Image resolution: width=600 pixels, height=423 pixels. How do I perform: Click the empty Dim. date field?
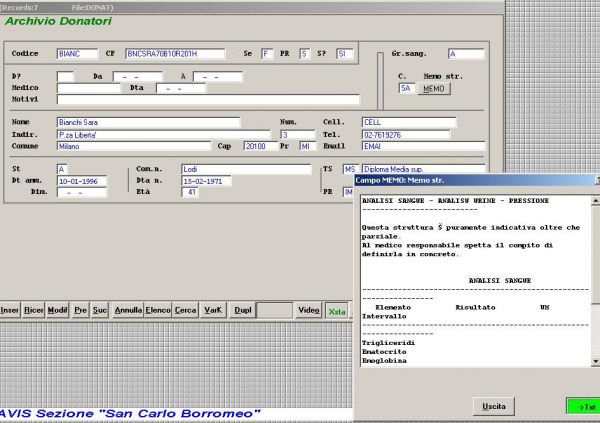[x=82, y=193]
